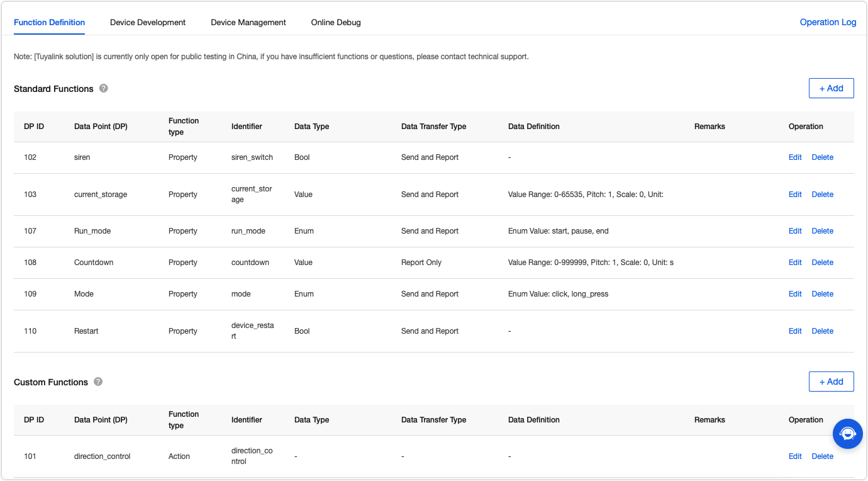Delete the direction_control custom function
This screenshot has width=868, height=481.
click(x=822, y=456)
